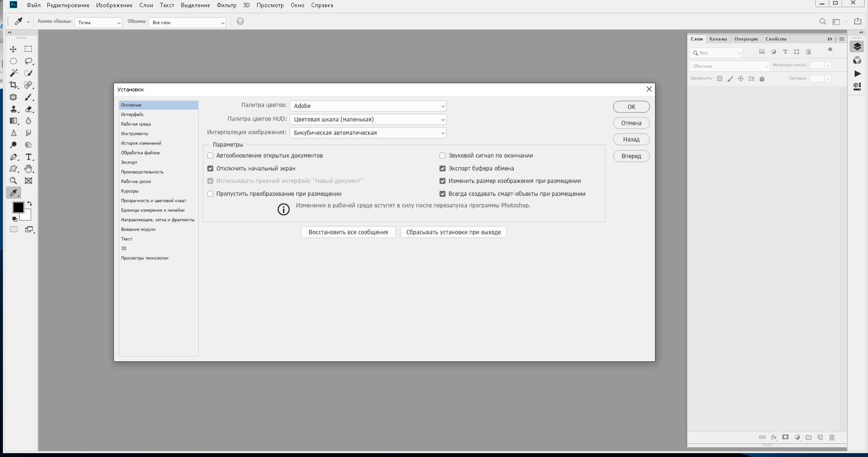The image size is (868, 457).
Task: Open the 'Образец' Все слои dropdown
Action: click(187, 22)
